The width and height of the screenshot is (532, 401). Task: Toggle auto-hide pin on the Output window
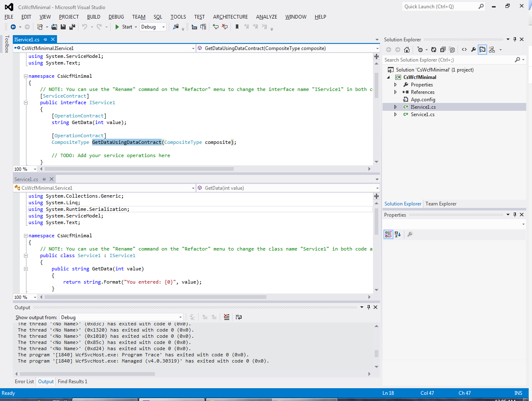pyautogui.click(x=369, y=307)
